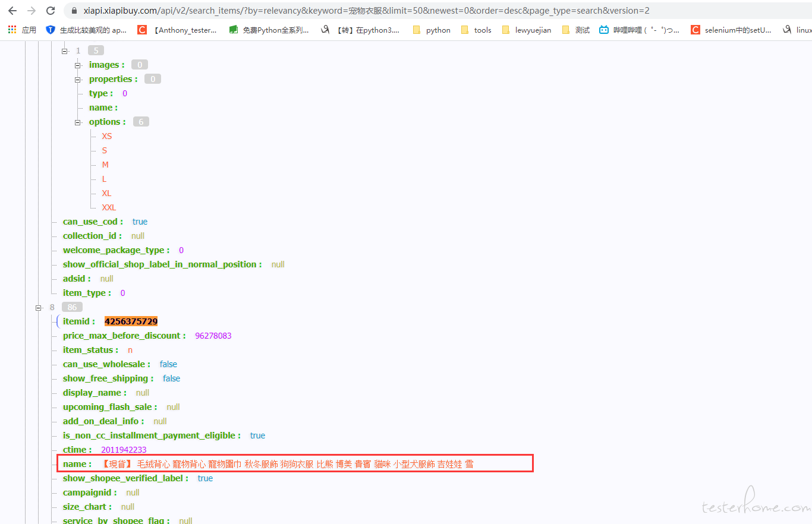The width and height of the screenshot is (812, 524).
Task: Select the XS option value
Action: 107,136
